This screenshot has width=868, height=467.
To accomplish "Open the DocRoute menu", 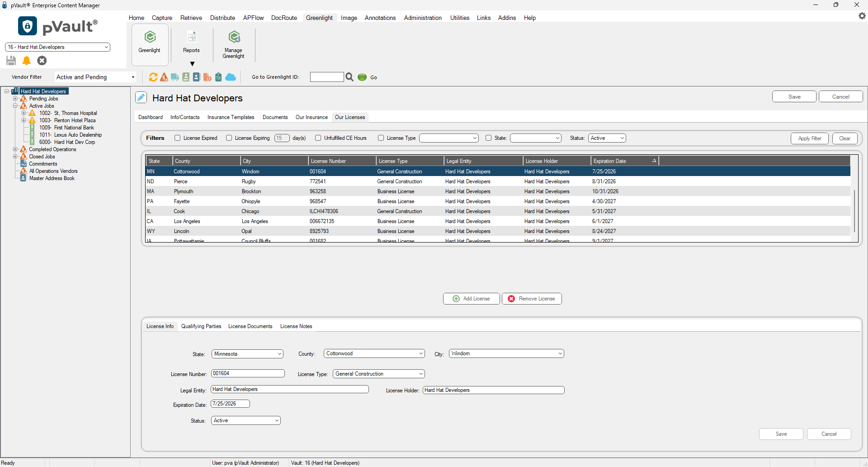I will point(284,18).
